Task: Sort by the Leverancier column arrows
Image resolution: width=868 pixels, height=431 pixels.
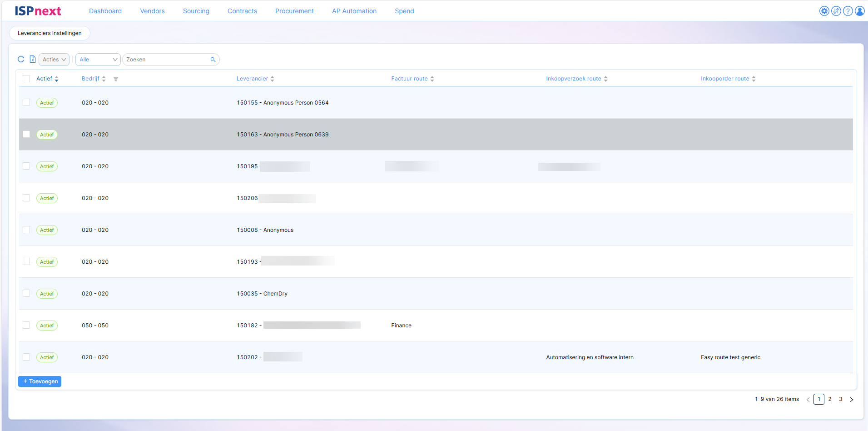Action: coord(272,79)
